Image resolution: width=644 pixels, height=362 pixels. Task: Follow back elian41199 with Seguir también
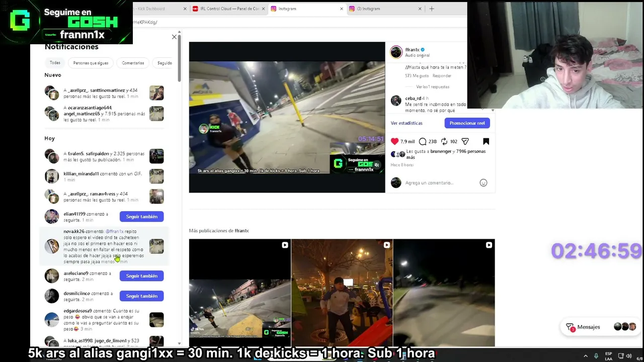[142, 217]
